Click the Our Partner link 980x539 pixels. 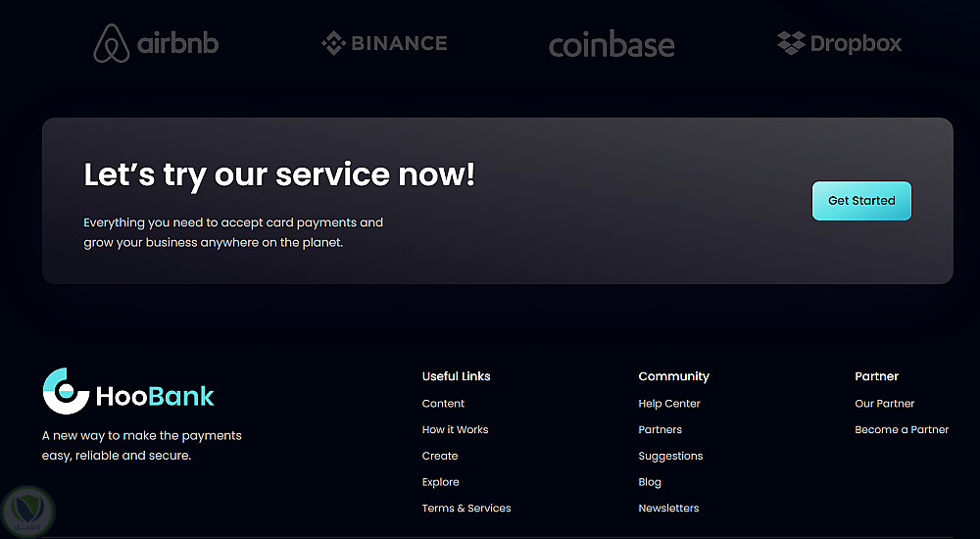pos(884,404)
